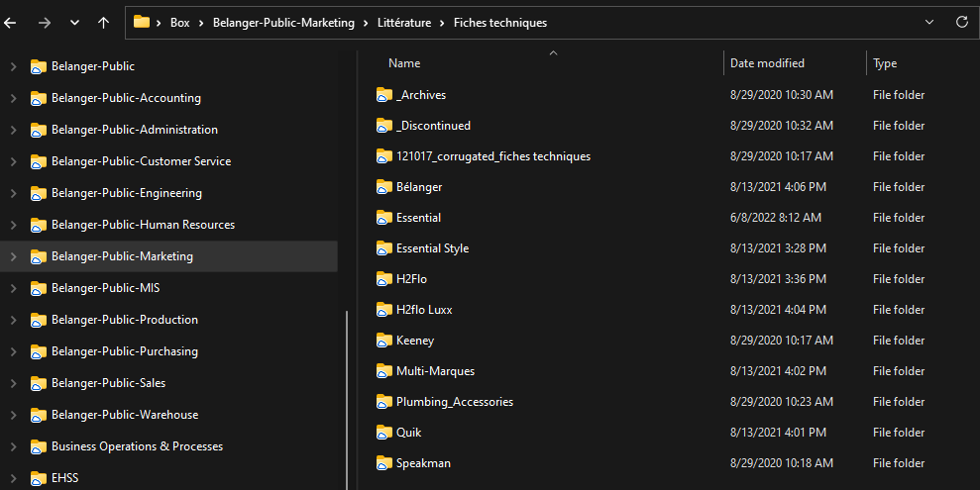Select Belanger-Public-Marketing breadcrumb segment
This screenshot has height=490, width=980.
283,23
